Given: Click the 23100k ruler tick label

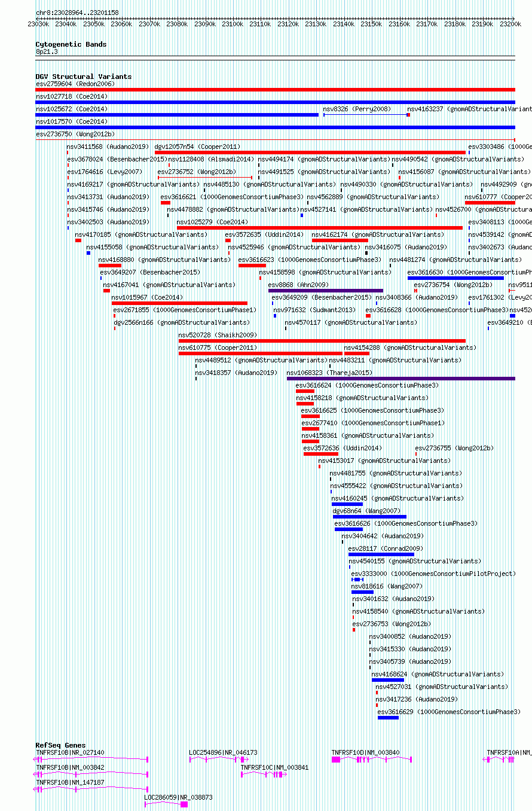Looking at the screenshot, I should (233, 24).
